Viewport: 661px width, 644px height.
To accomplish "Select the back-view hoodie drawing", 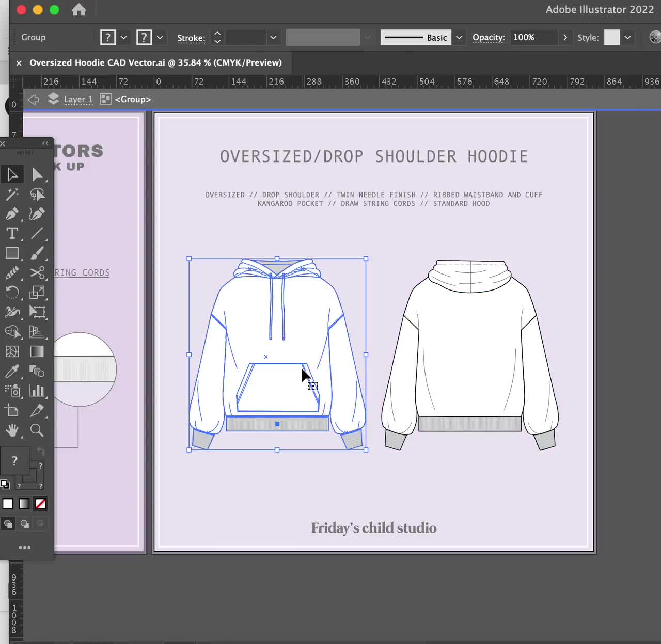I will tap(470, 355).
